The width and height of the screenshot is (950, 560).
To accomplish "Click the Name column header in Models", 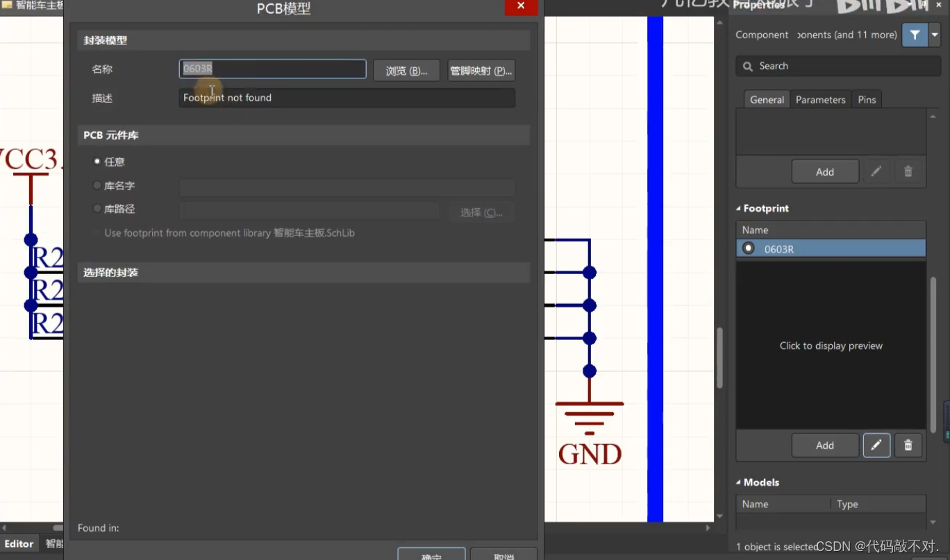I will (783, 504).
